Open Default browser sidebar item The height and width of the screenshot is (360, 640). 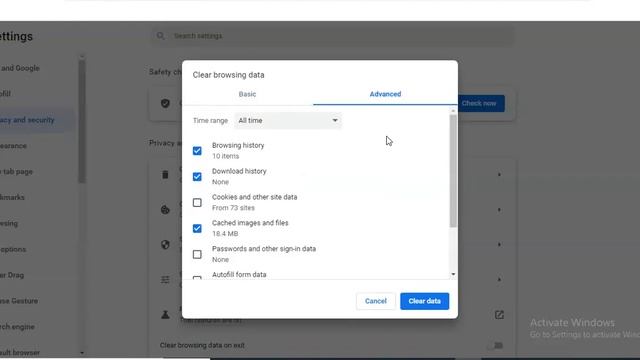coord(20,352)
